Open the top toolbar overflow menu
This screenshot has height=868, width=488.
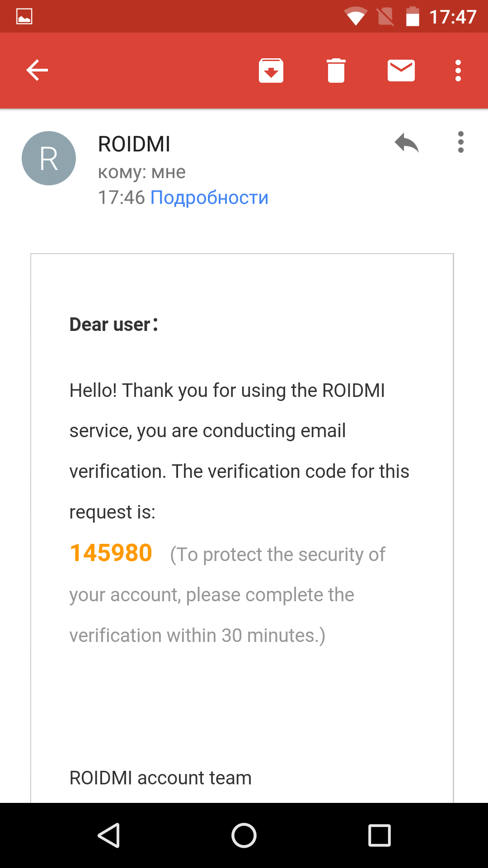pyautogui.click(x=458, y=71)
